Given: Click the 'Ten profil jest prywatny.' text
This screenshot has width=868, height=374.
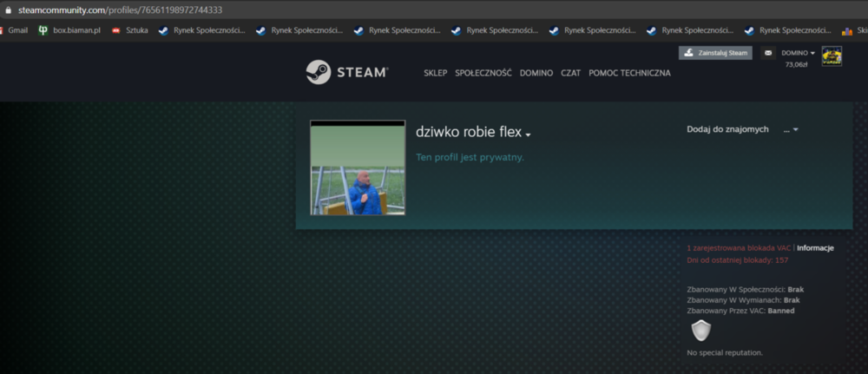Looking at the screenshot, I should click(470, 158).
